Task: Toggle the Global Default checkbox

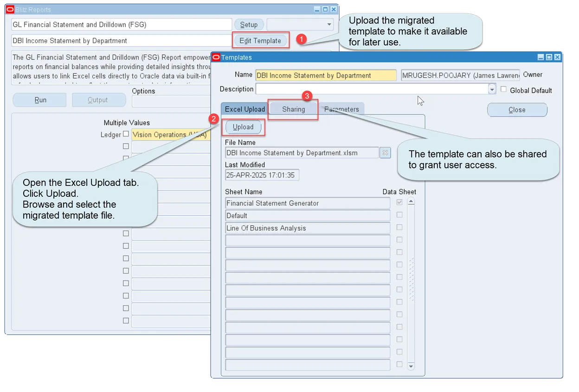Action: [x=503, y=89]
